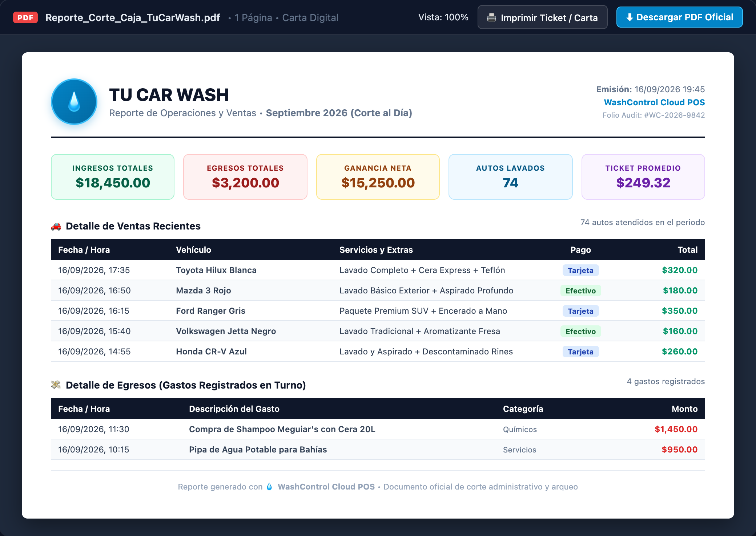Open Imprimir Ticket / Carta

click(x=542, y=17)
